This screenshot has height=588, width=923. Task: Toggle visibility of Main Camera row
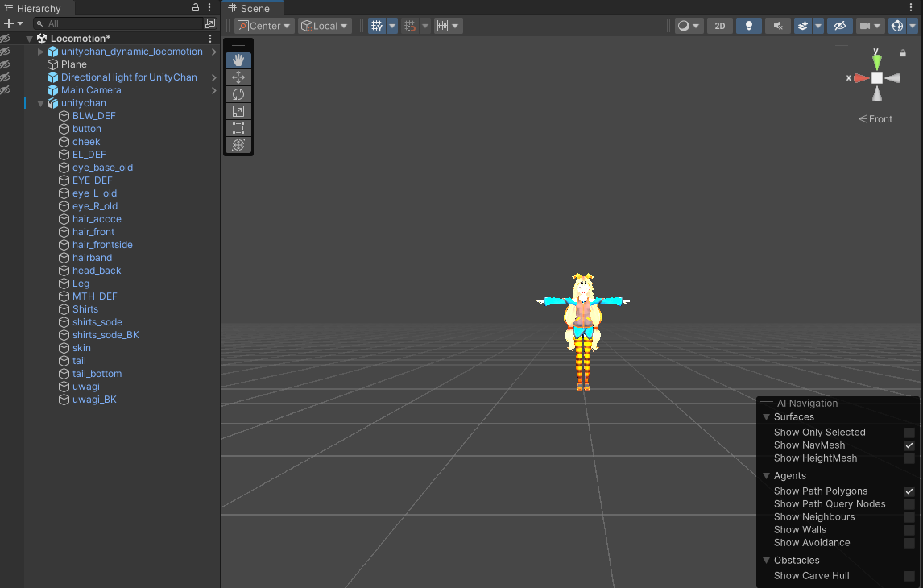tap(6, 90)
